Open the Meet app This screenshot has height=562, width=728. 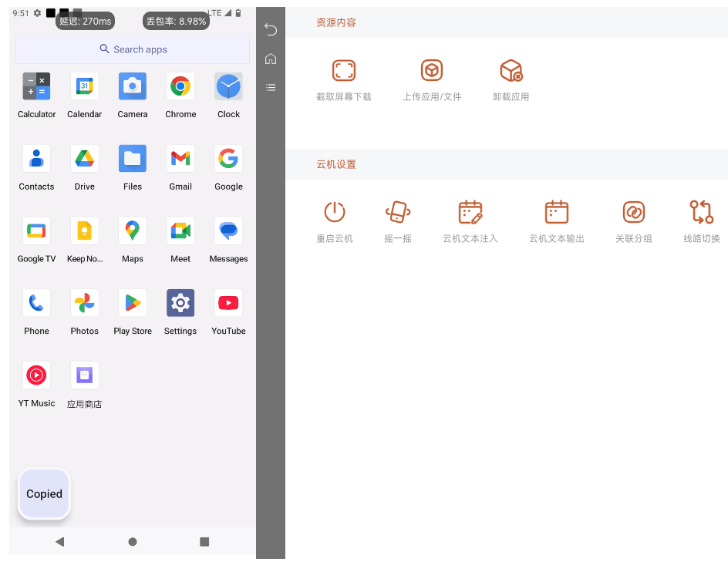pos(180,231)
